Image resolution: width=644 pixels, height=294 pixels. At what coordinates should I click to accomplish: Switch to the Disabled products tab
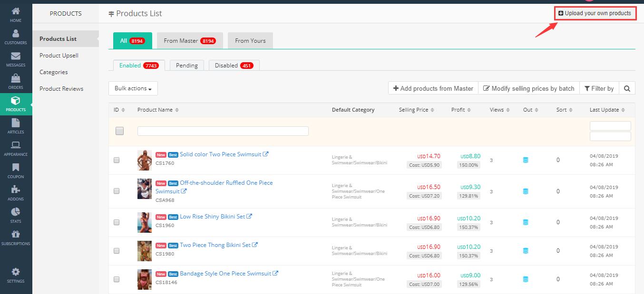coord(234,66)
